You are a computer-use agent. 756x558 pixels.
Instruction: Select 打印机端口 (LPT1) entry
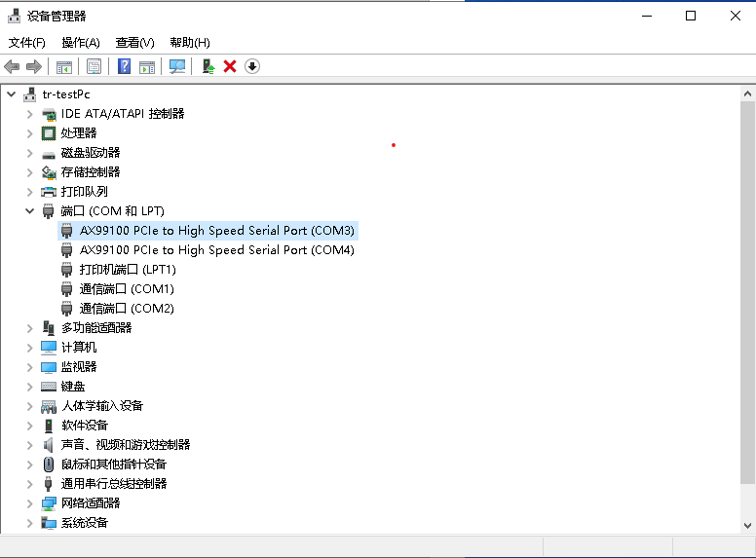point(128,270)
